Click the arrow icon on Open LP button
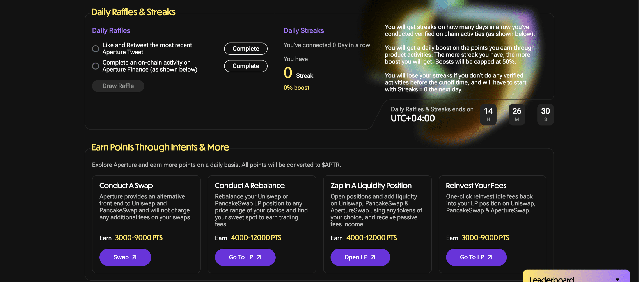Screen dimensions: 644x282 click(x=373, y=257)
